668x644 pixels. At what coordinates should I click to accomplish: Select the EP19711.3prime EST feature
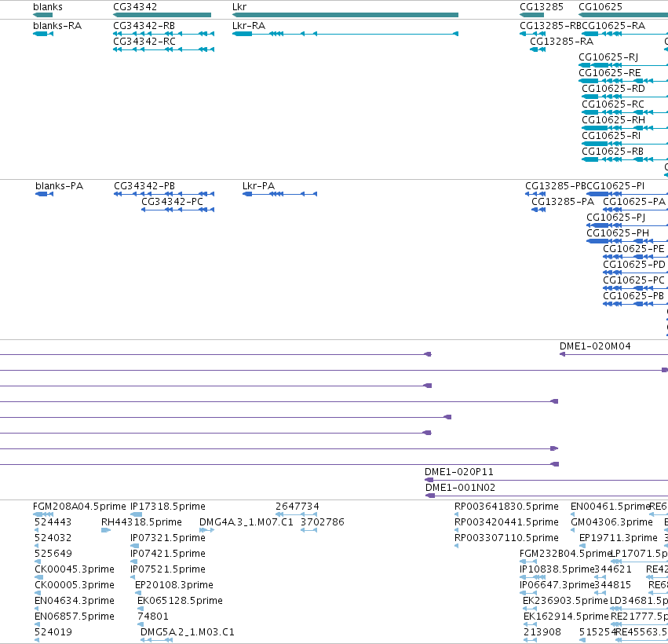point(582,546)
